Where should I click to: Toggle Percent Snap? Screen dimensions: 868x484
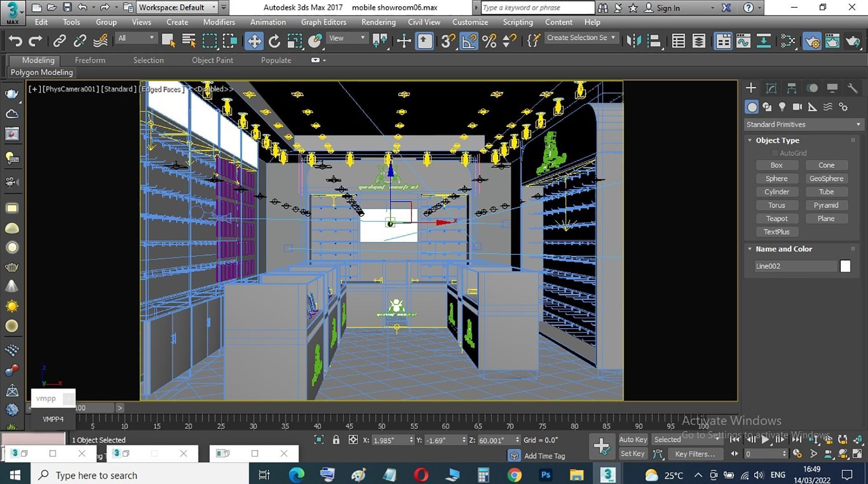pos(489,41)
